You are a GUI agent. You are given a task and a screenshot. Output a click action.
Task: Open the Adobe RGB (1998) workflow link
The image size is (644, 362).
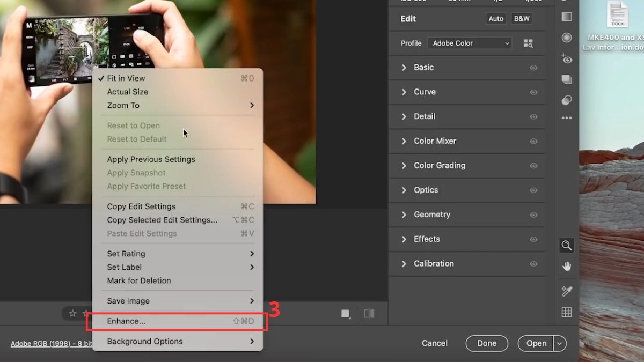52,343
